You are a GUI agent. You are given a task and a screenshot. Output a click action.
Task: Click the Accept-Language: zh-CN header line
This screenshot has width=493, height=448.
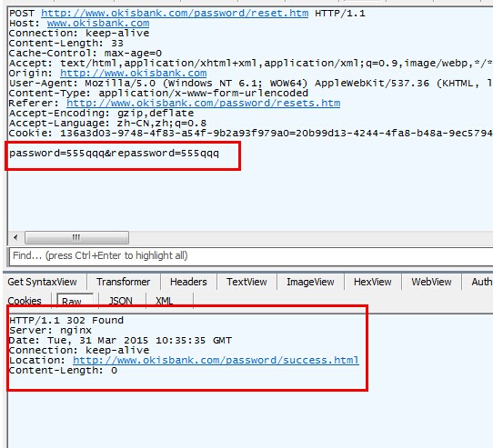coord(107,124)
